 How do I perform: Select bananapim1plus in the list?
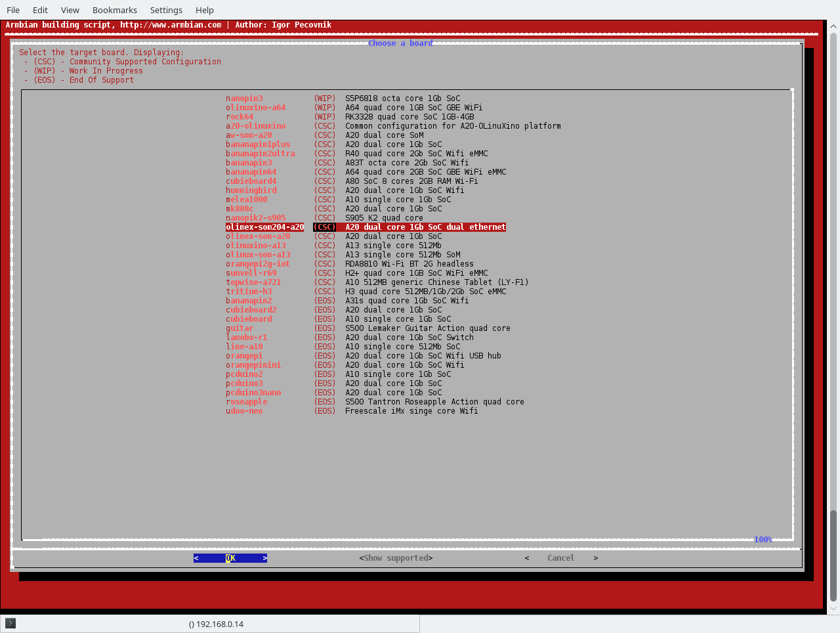334,144
